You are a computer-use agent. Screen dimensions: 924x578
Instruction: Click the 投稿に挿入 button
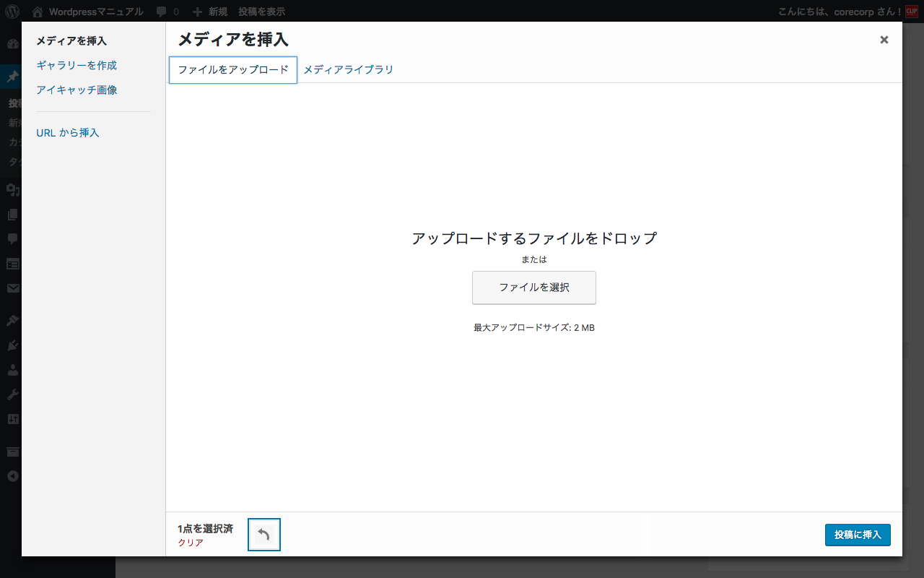point(858,535)
